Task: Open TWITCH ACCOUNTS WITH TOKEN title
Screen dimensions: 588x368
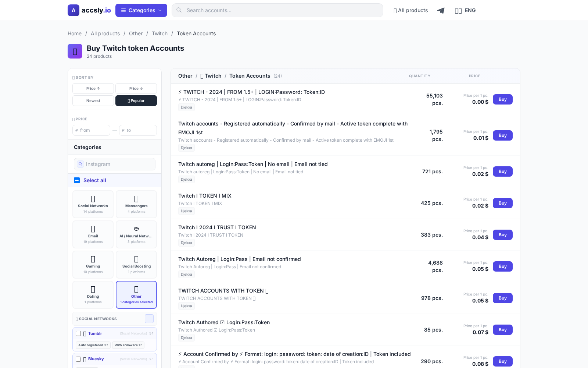Action: point(223,291)
